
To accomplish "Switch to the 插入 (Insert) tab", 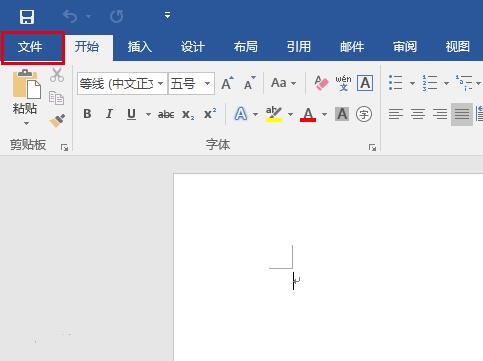I will 140,47.
